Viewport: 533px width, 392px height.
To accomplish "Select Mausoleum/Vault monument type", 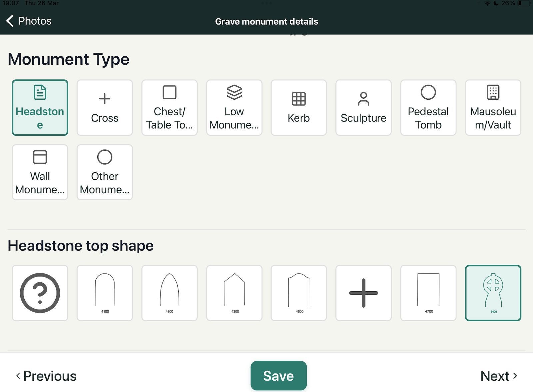I will tap(493, 108).
